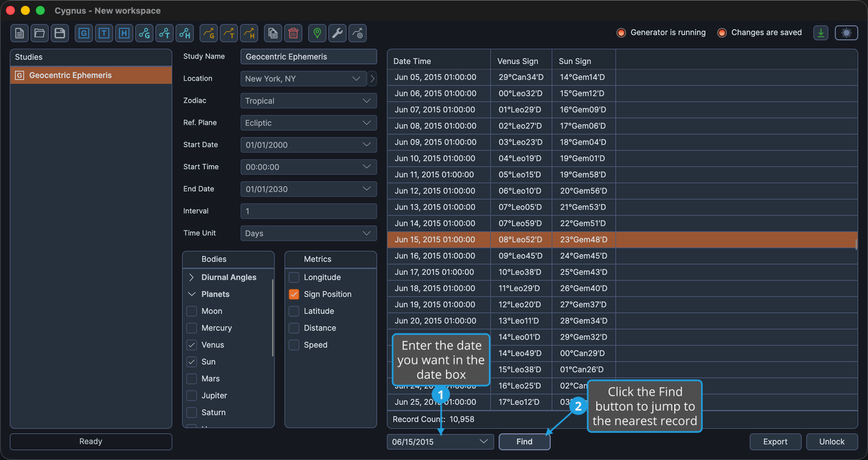
Task: Open the Location dropdown showing New York, NY
Action: click(304, 79)
